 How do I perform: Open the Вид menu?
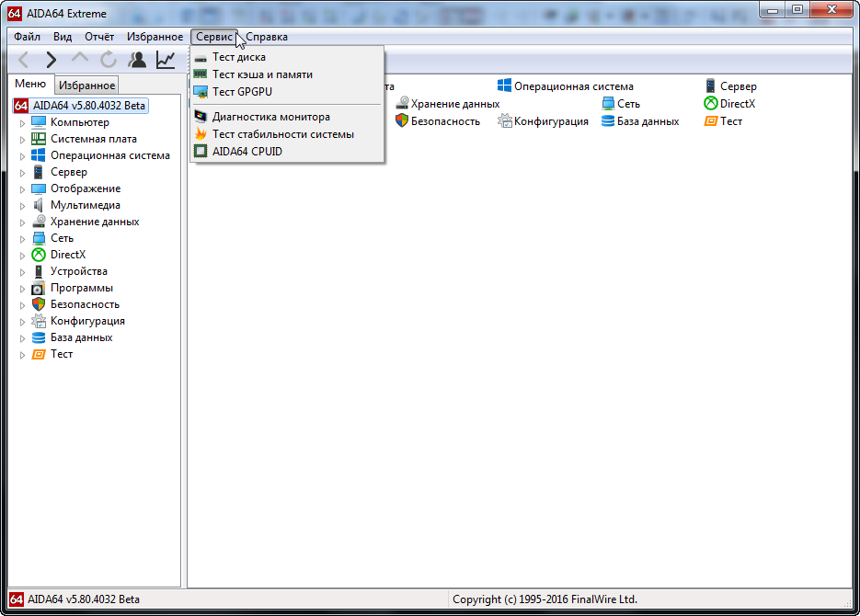coord(63,37)
